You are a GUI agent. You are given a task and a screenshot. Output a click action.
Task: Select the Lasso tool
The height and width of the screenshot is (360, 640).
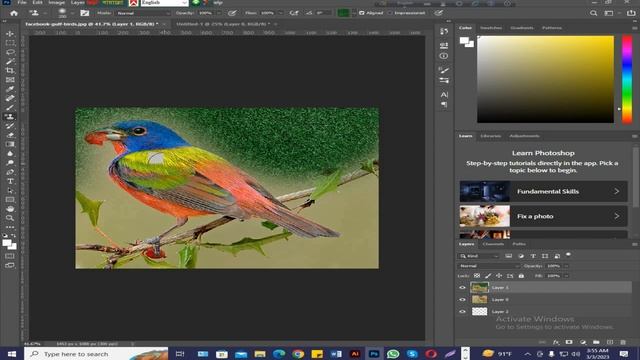pyautogui.click(x=10, y=52)
